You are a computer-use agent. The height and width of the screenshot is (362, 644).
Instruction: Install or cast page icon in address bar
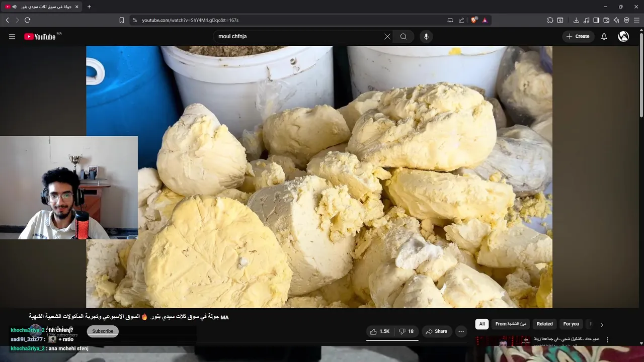(x=450, y=20)
